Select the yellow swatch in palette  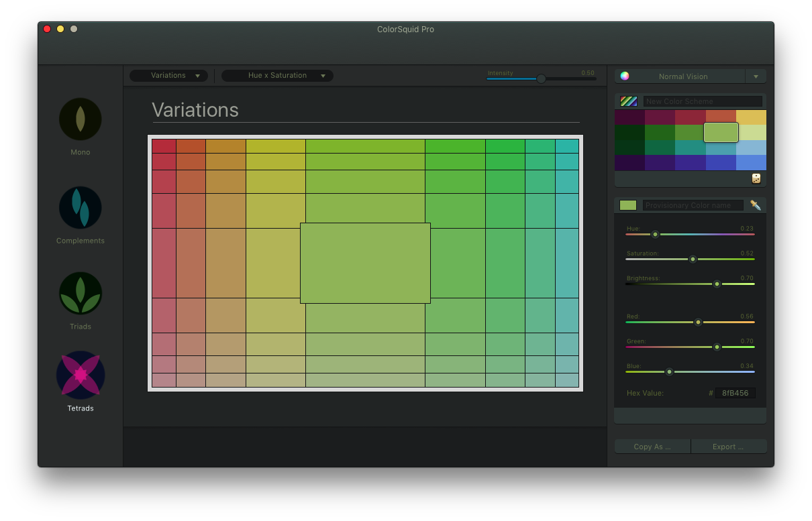click(751, 117)
